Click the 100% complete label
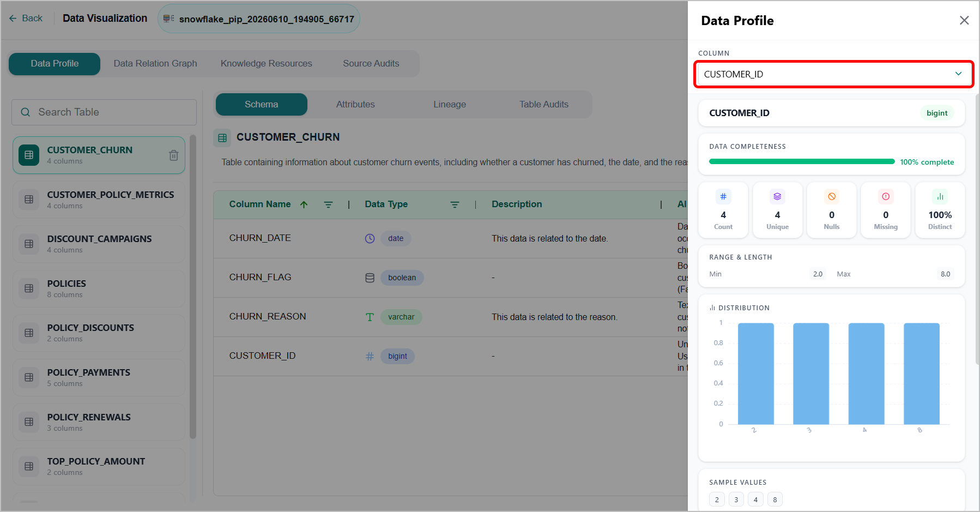 click(927, 162)
